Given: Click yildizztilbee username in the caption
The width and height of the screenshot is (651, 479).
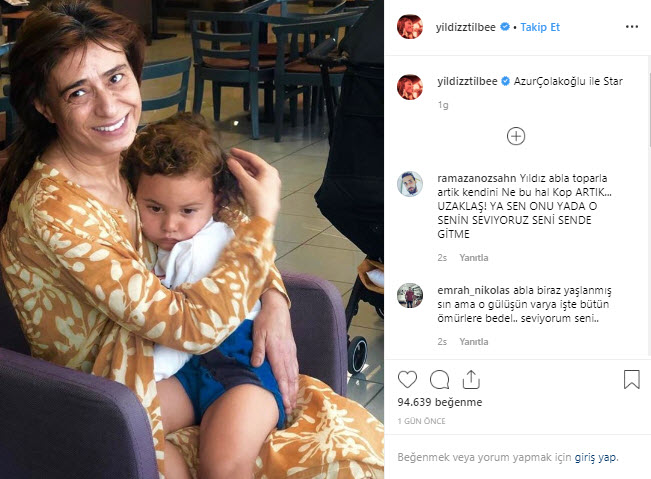Looking at the screenshot, I should (467, 81).
